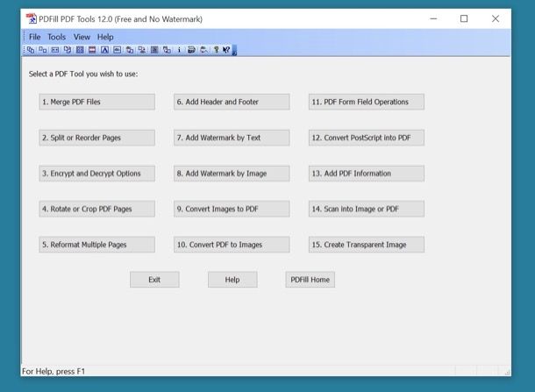Select 2. Split or Reorder Pages

96,138
